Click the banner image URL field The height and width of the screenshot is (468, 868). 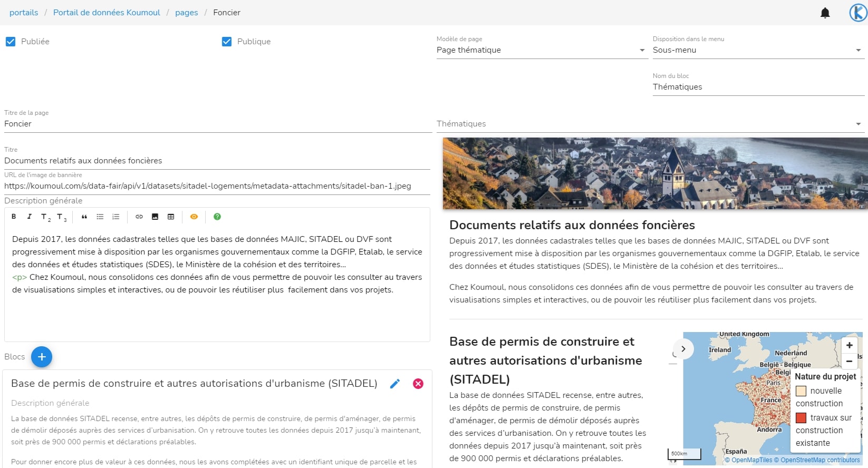[217, 186]
